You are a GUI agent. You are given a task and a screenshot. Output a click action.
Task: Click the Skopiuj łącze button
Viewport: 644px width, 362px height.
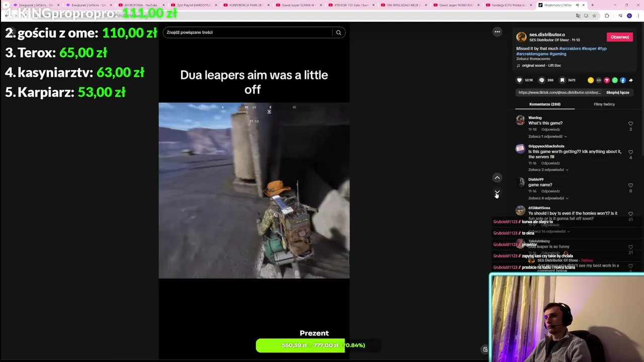(617, 93)
